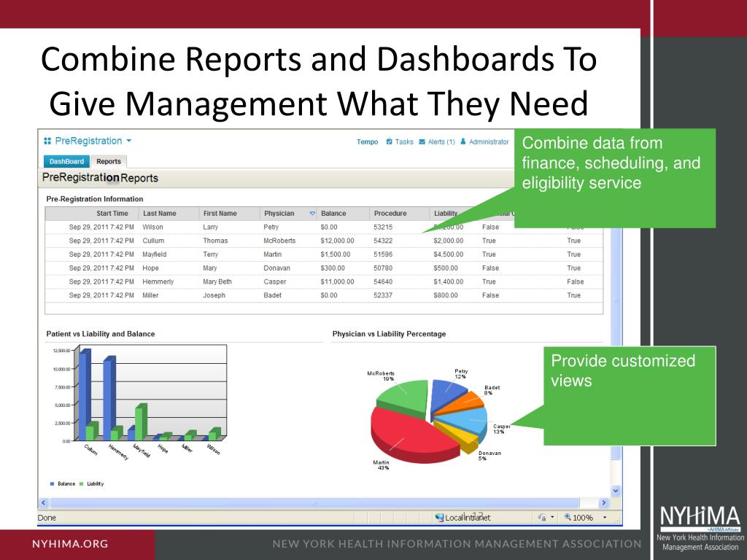Viewport: 747px width, 560px height.
Task: Open the Tasks link
Action: [404, 142]
